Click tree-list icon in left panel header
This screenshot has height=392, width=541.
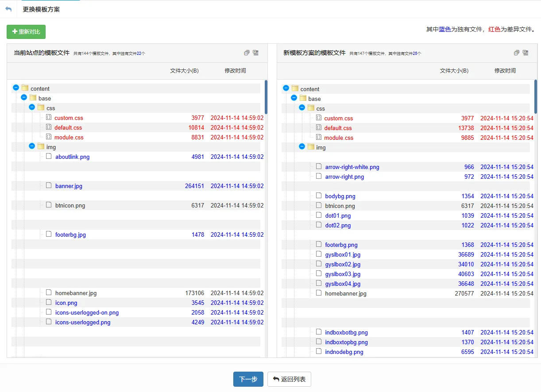[255, 53]
